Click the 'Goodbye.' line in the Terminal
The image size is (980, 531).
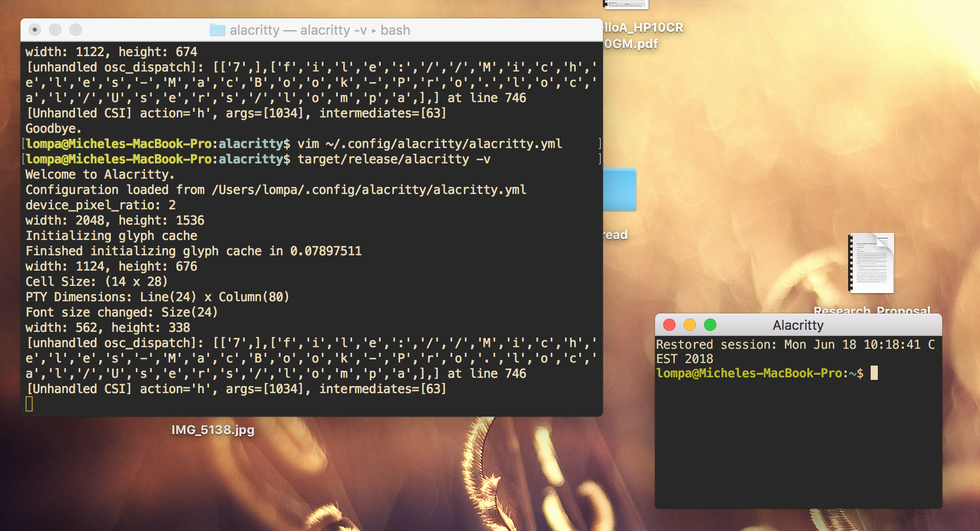tap(54, 129)
